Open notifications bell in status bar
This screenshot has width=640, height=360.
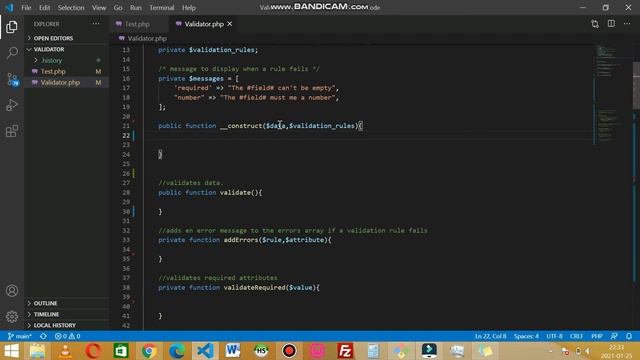coord(629,336)
